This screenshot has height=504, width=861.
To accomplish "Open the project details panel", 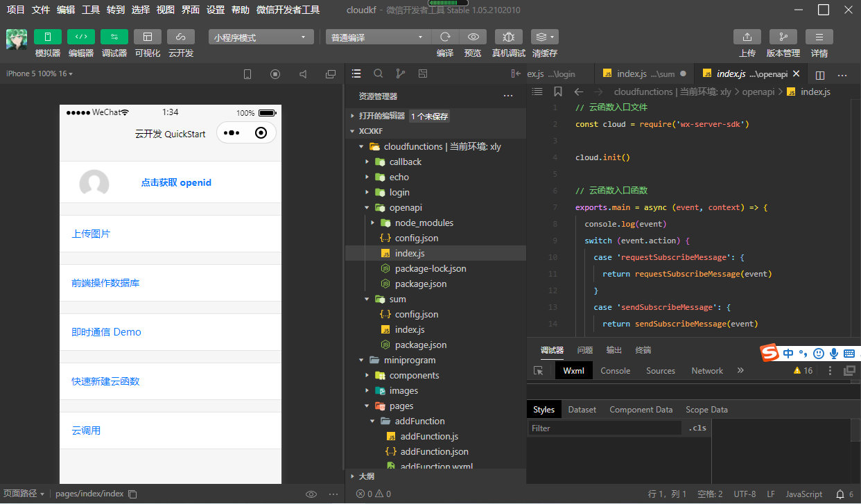I will pyautogui.click(x=819, y=37).
